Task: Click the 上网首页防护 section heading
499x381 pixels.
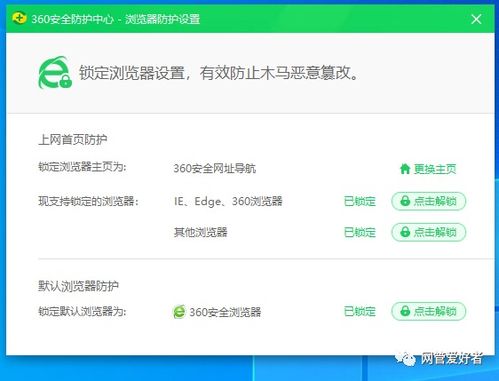Action: (73, 140)
